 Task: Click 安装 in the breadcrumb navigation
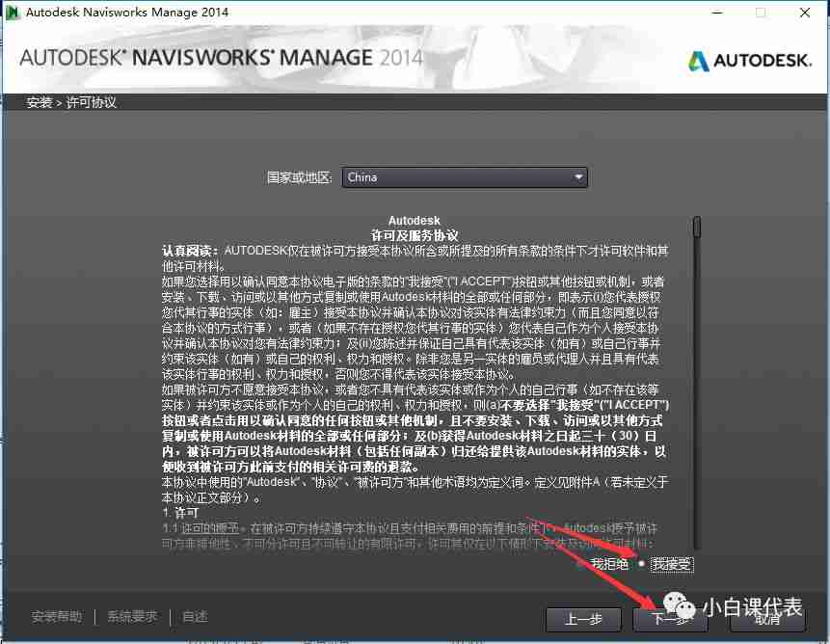(39, 101)
